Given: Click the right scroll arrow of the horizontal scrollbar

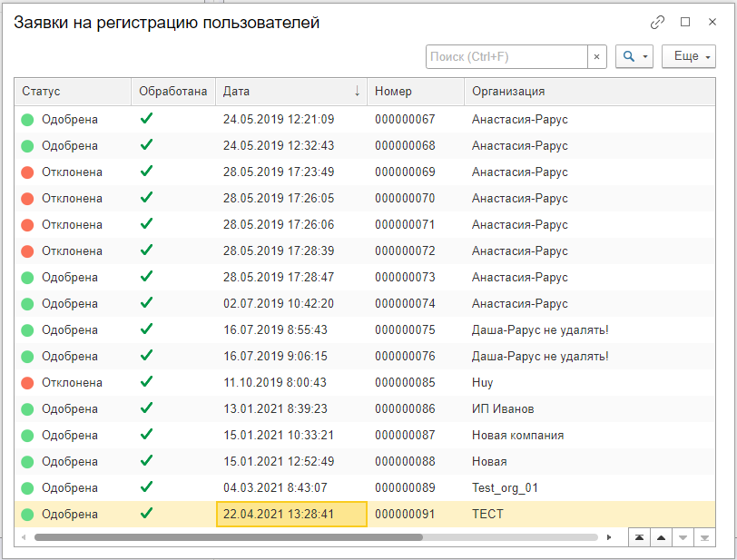Looking at the screenshot, I should pos(609,537).
